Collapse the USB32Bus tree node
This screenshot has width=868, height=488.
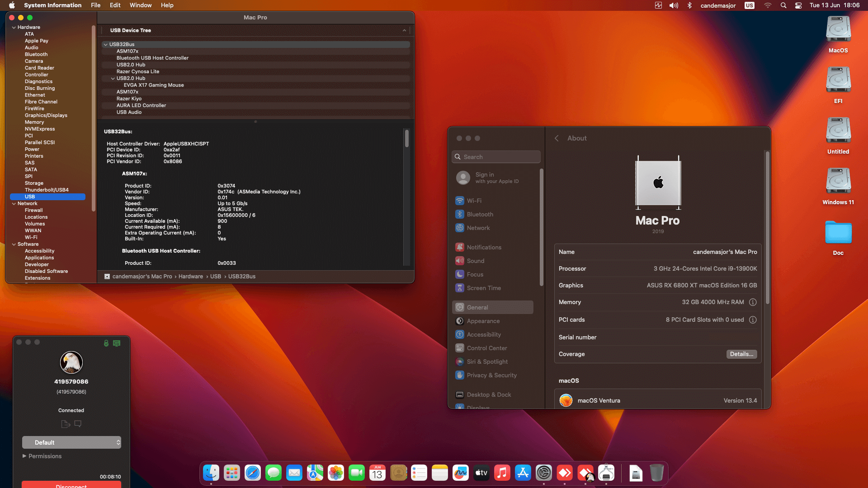coord(105,44)
